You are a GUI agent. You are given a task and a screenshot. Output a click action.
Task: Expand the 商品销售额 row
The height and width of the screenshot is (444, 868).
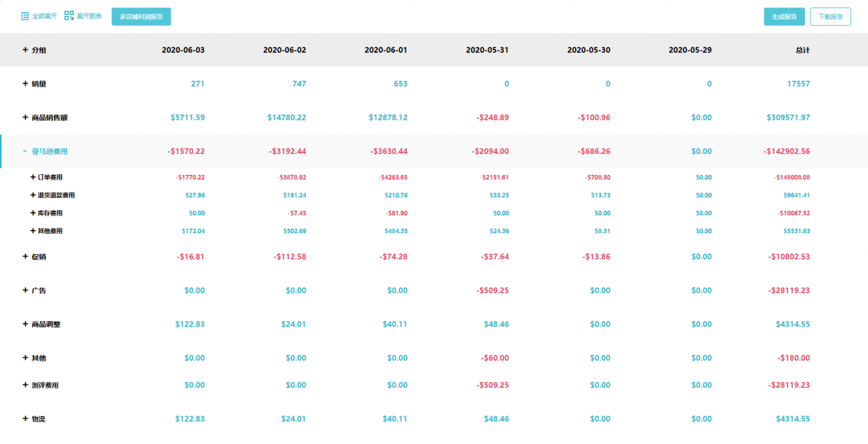coord(26,117)
